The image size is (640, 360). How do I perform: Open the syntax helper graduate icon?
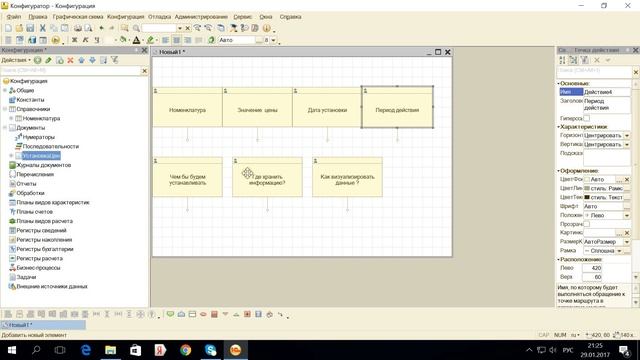tap(233, 28)
